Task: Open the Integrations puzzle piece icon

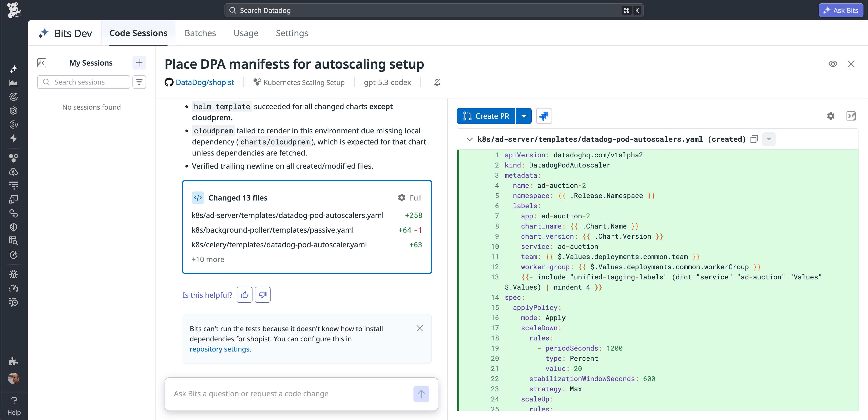Action: [14, 361]
